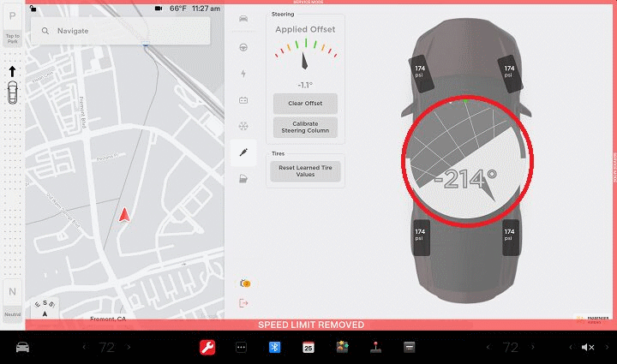
Task: Decrease passenger temperature with left chevron
Action: coord(488,347)
